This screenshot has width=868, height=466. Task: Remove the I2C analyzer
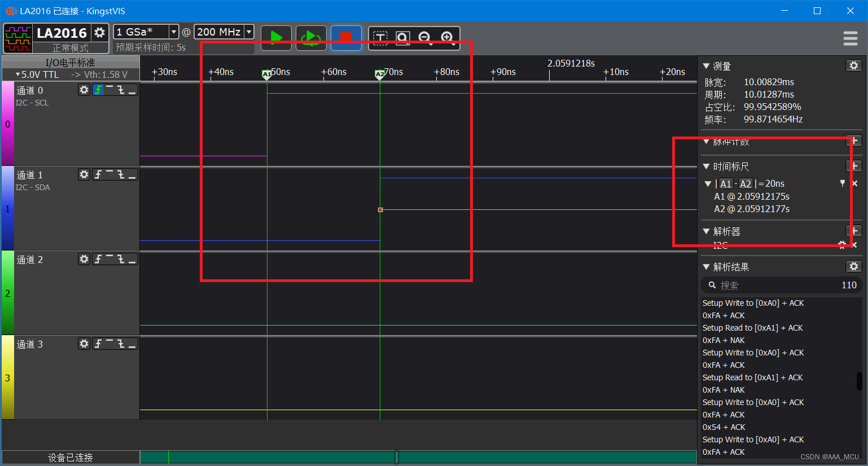(x=854, y=245)
